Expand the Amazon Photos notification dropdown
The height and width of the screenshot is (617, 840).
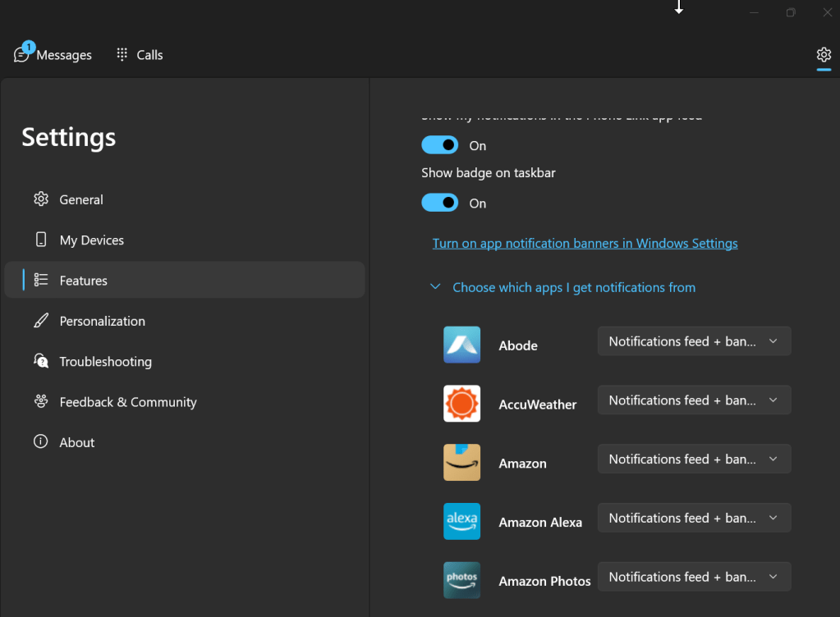(694, 577)
